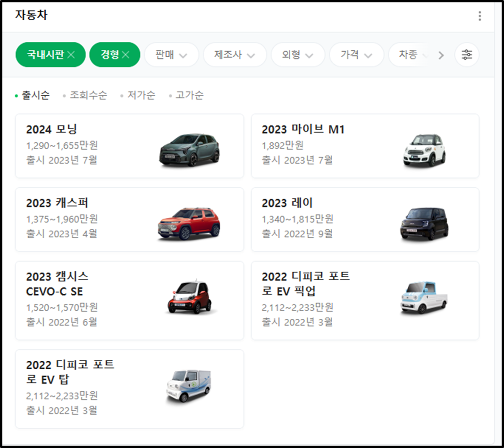Expand the 가격 dropdown

click(356, 55)
